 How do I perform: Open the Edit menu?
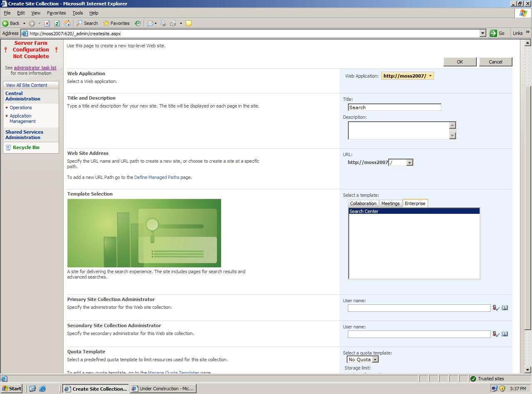(x=21, y=13)
